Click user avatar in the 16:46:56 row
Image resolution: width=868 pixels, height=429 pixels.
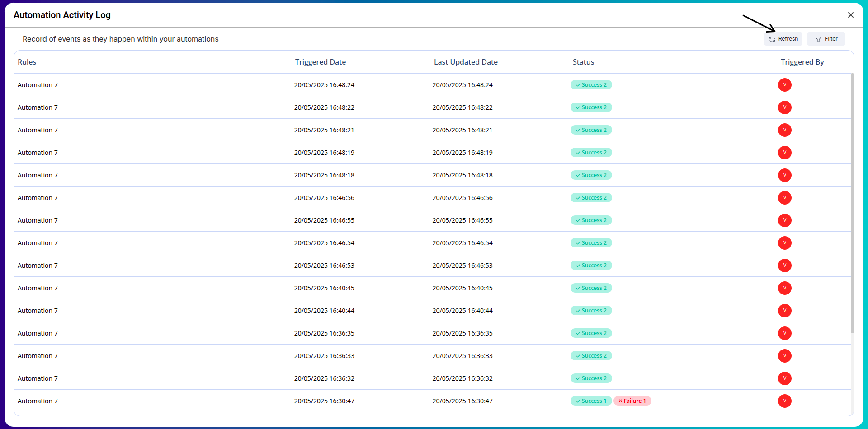click(x=784, y=198)
